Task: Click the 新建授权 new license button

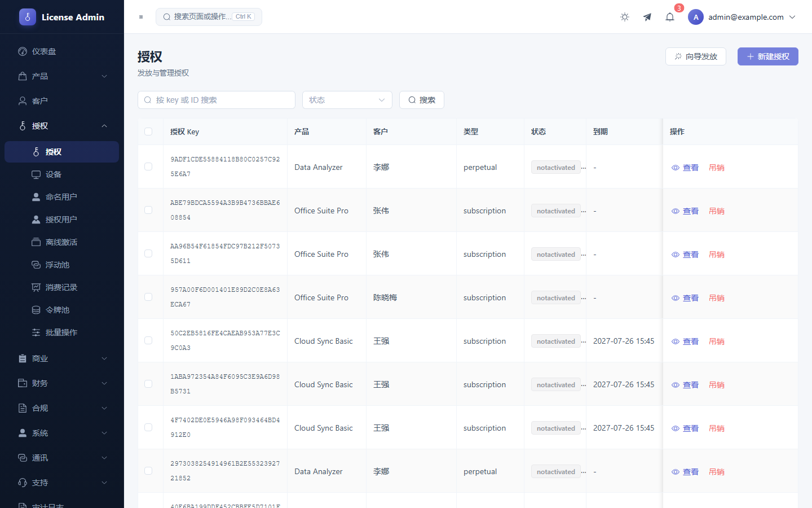Action: [768, 56]
